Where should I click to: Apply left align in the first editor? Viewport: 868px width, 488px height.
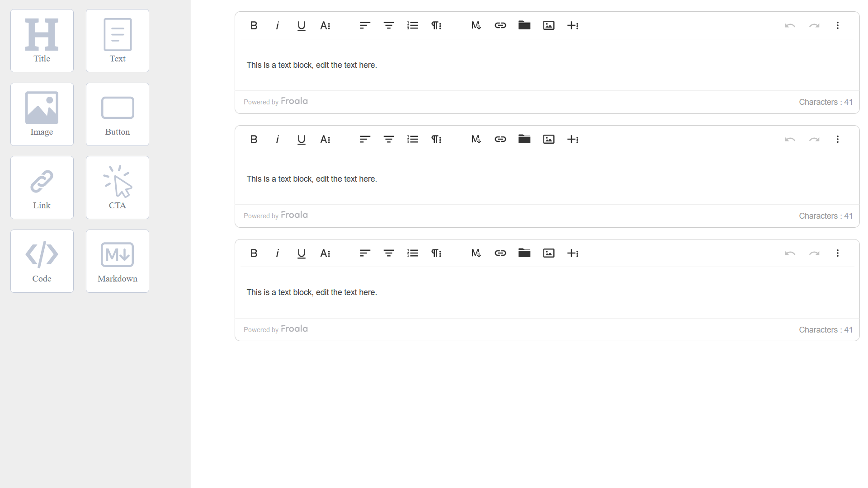[365, 25]
